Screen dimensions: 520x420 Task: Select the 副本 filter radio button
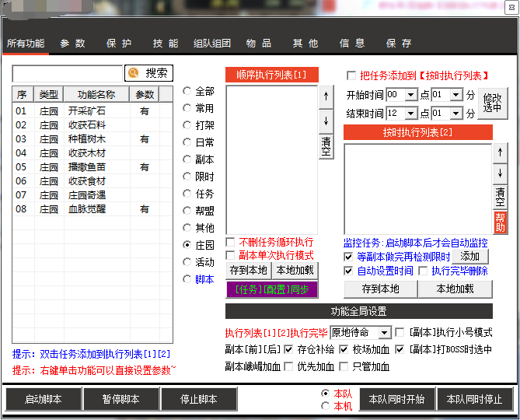coord(187,159)
